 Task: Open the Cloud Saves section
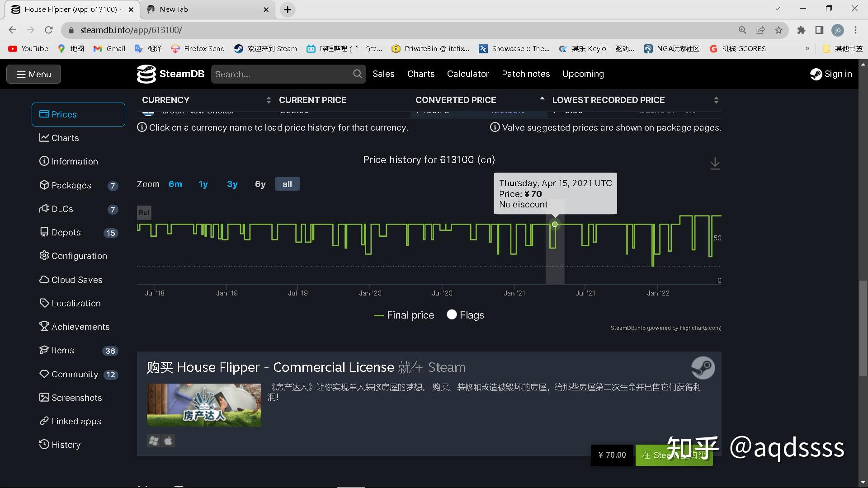click(x=76, y=279)
